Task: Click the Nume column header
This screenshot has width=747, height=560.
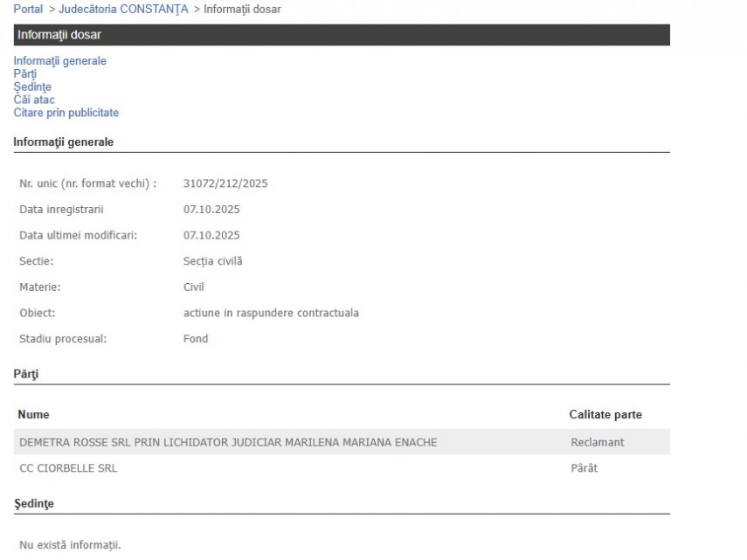Action: pos(34,414)
